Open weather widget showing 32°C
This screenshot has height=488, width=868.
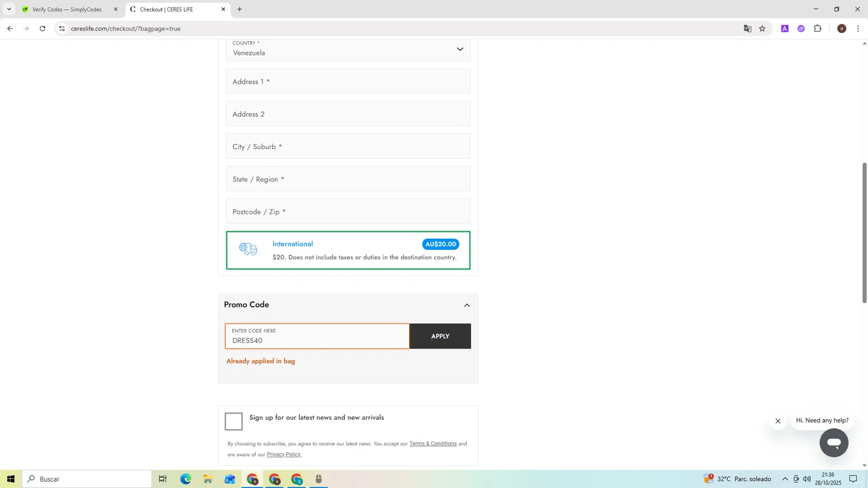[737, 479]
